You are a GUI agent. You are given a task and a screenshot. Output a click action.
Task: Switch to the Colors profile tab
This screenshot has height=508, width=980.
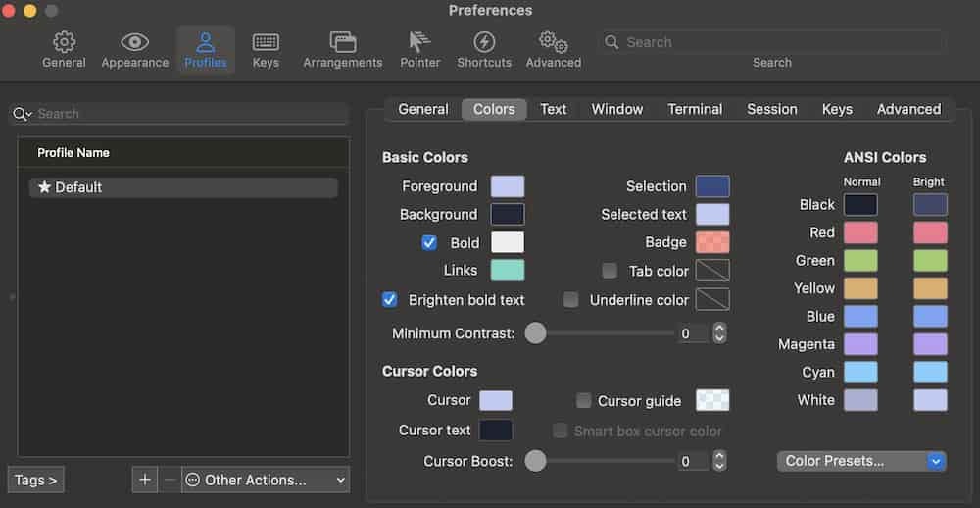coord(494,109)
